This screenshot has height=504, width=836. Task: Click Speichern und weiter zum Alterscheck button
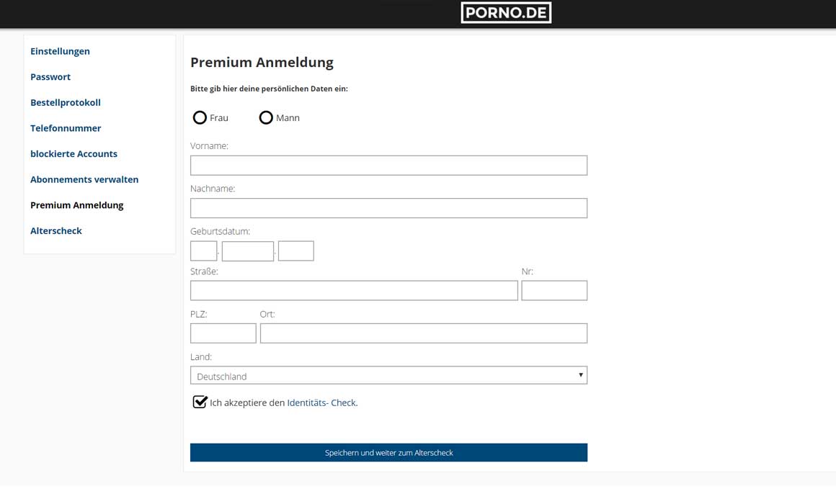coord(388,452)
